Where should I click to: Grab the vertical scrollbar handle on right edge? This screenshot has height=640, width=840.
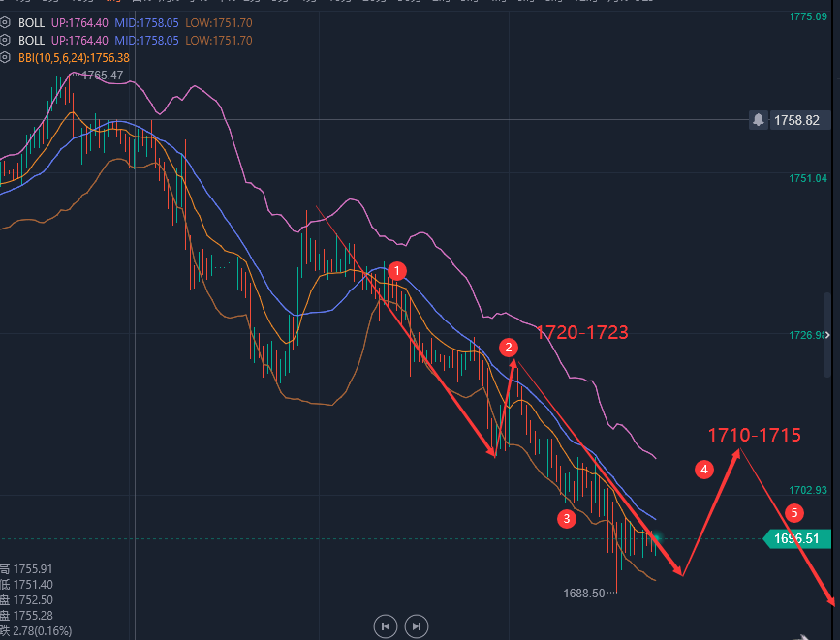pyautogui.click(x=827, y=335)
